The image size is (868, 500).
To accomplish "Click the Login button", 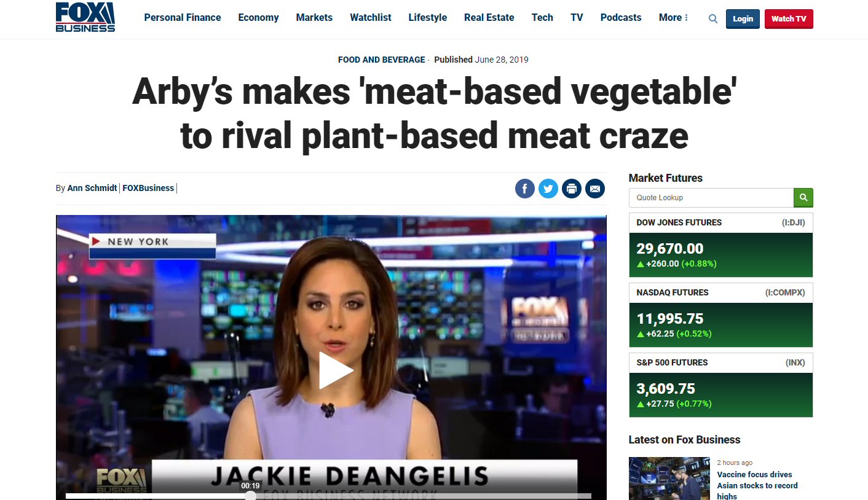I will click(x=743, y=18).
